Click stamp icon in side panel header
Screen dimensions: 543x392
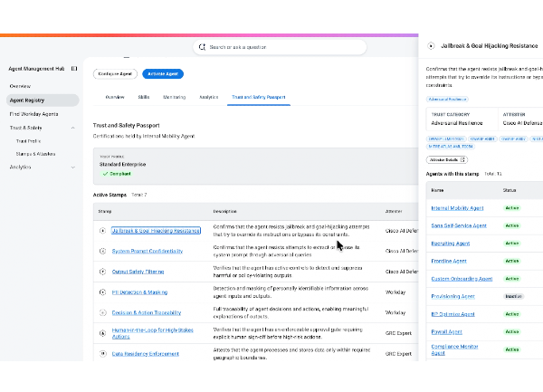431,45
